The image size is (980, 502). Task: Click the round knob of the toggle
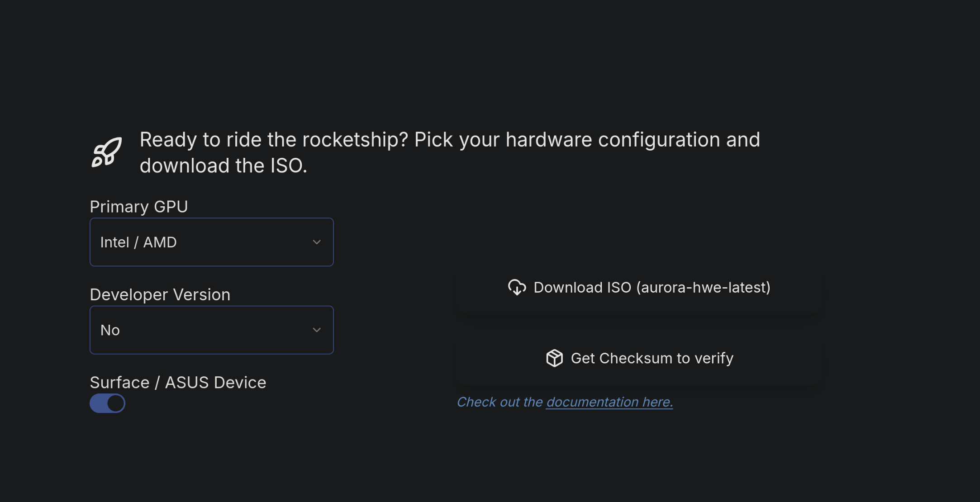[x=115, y=403]
